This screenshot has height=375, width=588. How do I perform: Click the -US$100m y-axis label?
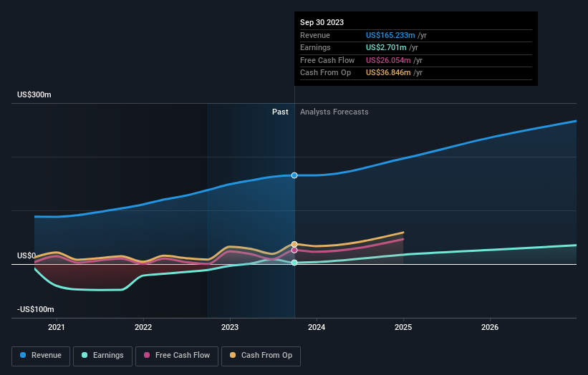click(x=36, y=309)
